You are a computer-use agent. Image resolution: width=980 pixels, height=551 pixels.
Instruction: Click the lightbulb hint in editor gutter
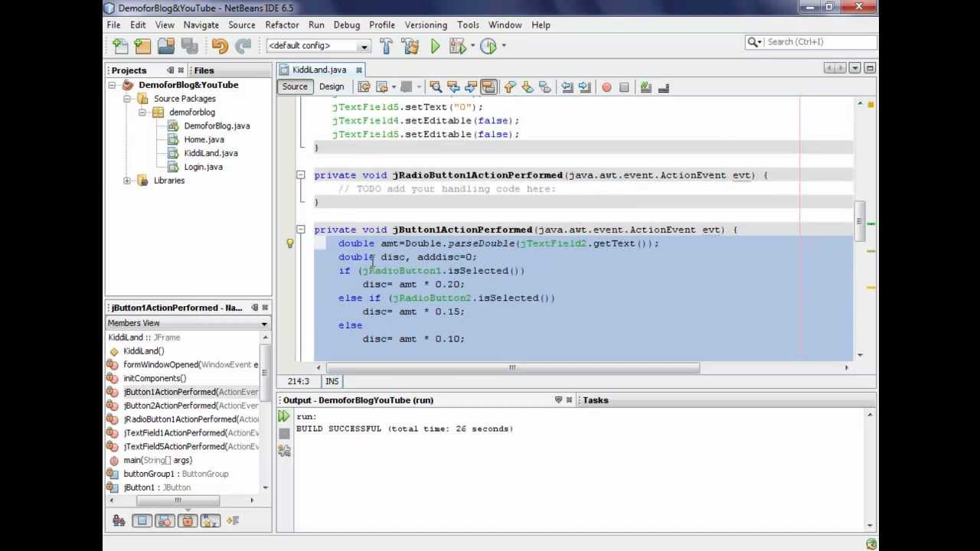coord(290,243)
